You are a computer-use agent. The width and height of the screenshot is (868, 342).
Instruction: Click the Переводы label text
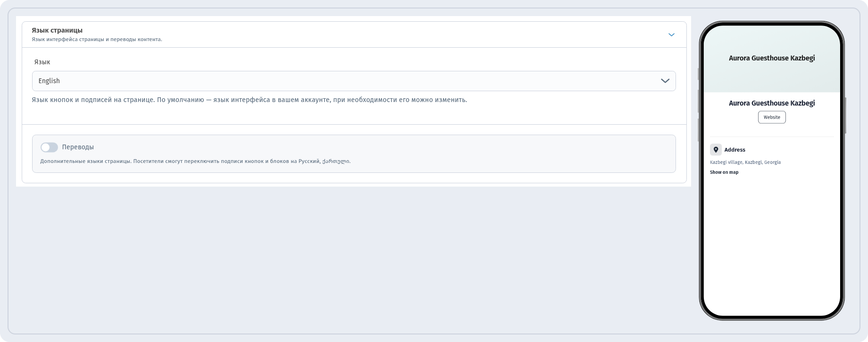[78, 147]
